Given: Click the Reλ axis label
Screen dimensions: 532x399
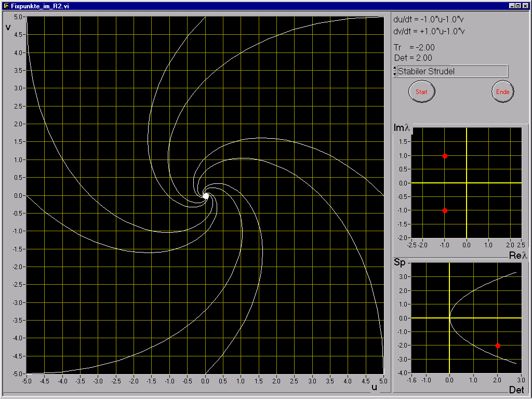Looking at the screenshot, I should 518,255.
